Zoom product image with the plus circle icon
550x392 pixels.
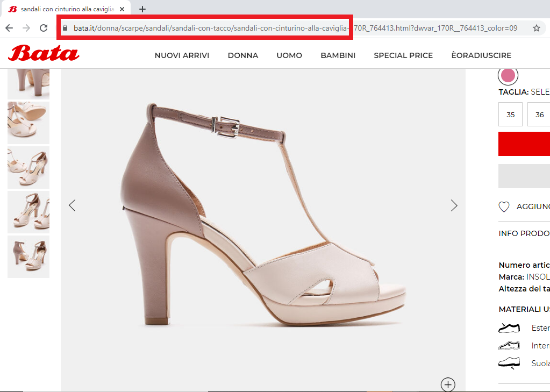click(448, 384)
